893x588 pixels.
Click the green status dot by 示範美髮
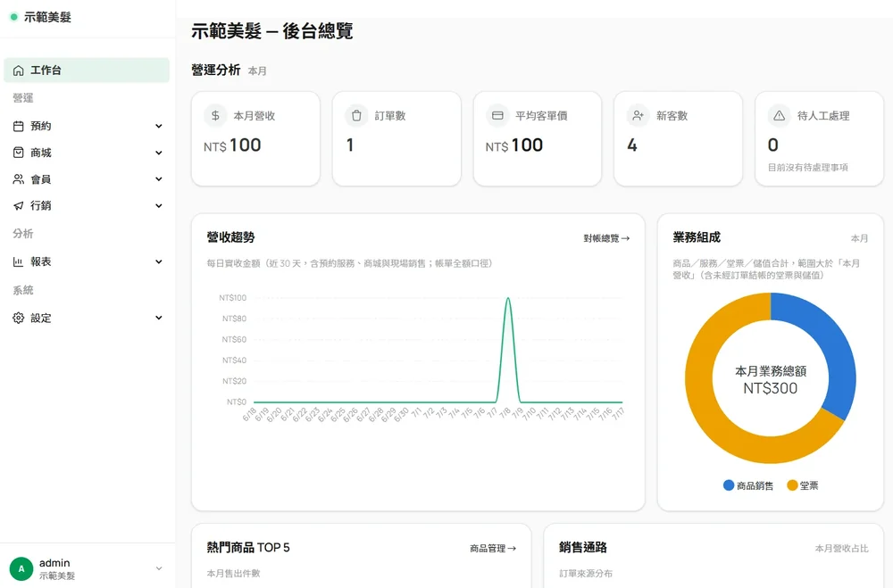(13, 17)
